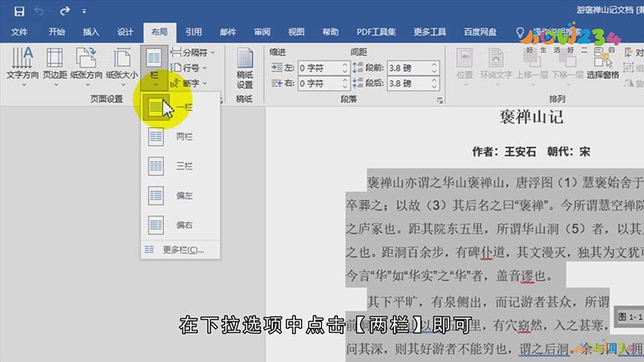
Task: Click paragraph starting 其下平旷，有泉侧出
Action: click(489, 302)
